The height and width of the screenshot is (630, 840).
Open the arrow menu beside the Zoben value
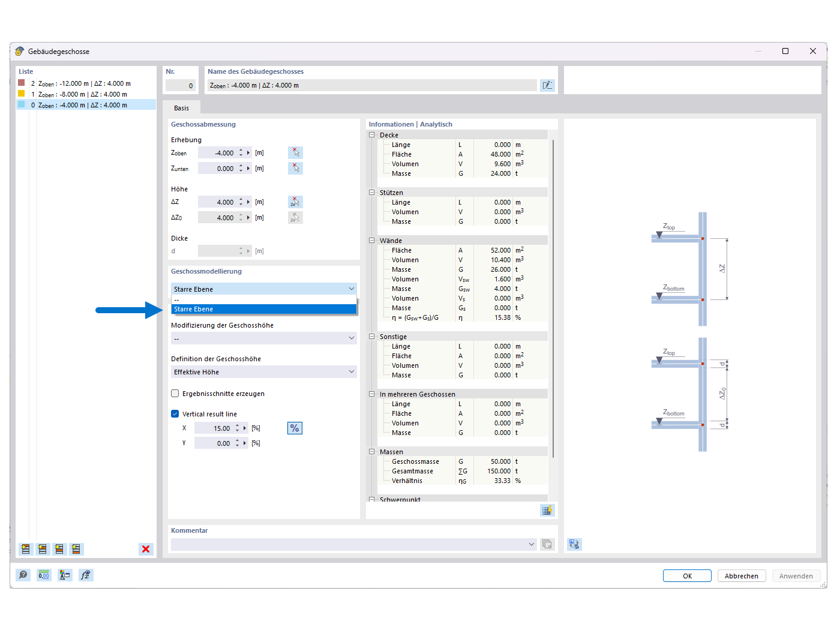(248, 153)
